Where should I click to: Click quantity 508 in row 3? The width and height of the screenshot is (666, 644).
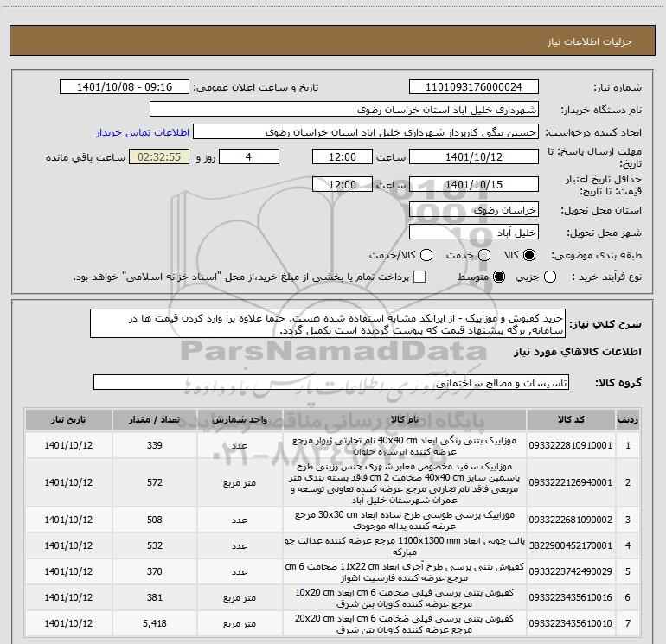click(155, 520)
